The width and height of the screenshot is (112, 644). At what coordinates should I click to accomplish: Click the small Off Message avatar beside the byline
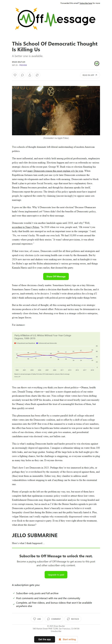(x=97, y=64)
